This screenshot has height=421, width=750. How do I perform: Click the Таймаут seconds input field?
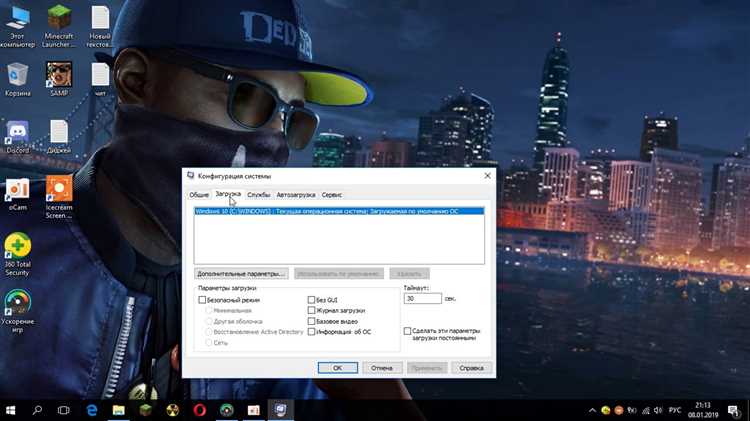point(422,299)
